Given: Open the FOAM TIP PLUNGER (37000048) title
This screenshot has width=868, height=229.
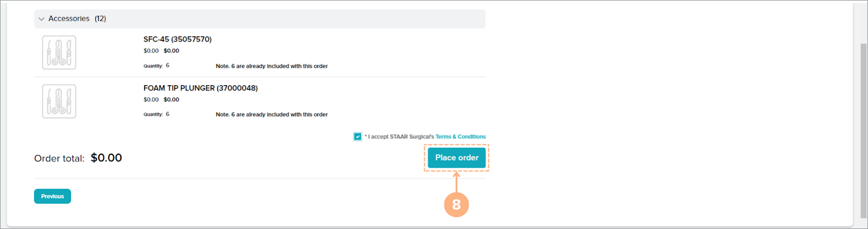Looking at the screenshot, I should [200, 88].
